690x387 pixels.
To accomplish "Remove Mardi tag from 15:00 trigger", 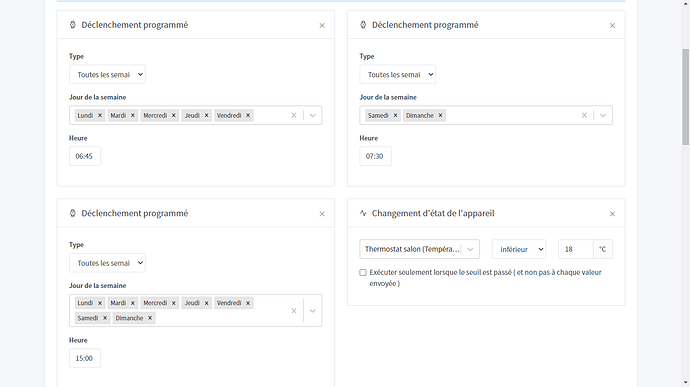I will coord(133,303).
